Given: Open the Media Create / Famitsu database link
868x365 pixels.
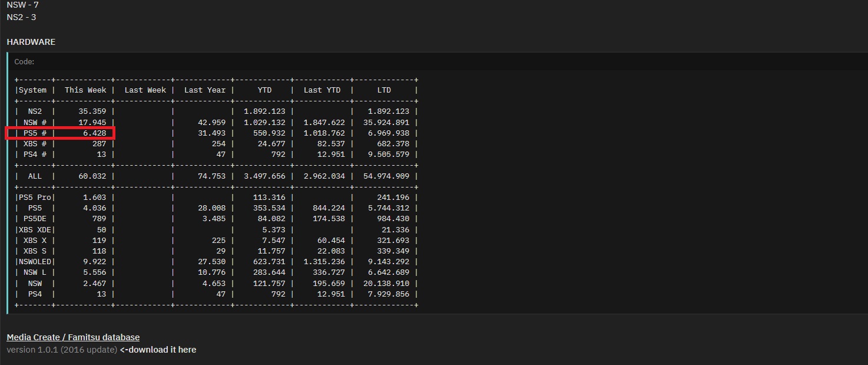Looking at the screenshot, I should 73,337.
